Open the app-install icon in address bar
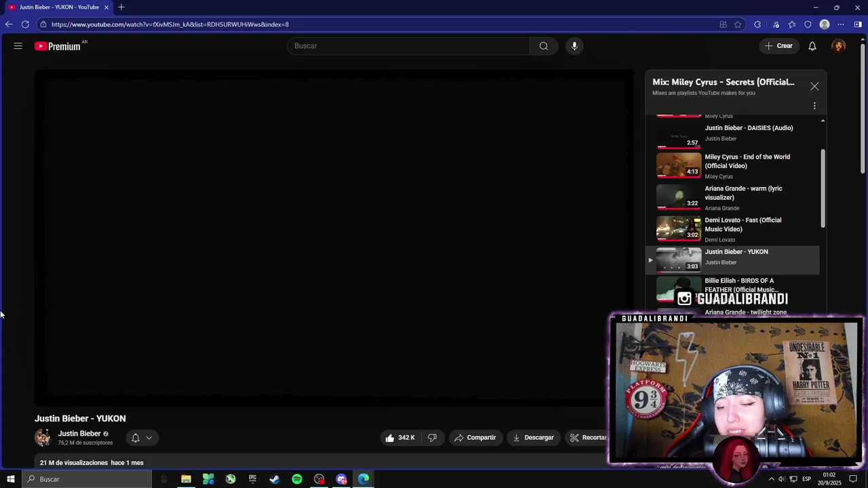 pos(723,24)
